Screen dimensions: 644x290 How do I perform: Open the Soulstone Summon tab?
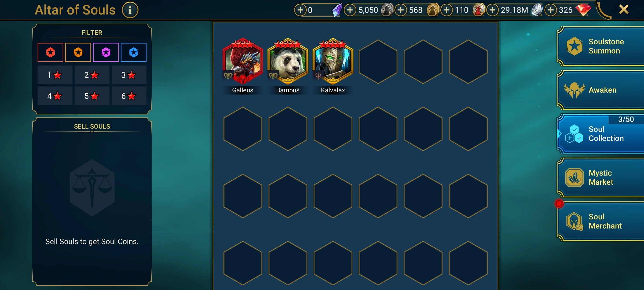coord(601,46)
